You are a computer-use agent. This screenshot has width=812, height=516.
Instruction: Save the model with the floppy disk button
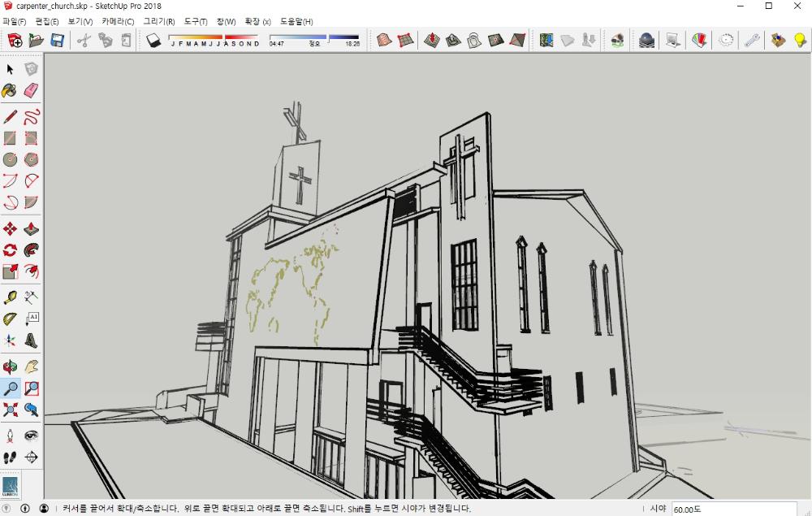tap(58, 40)
